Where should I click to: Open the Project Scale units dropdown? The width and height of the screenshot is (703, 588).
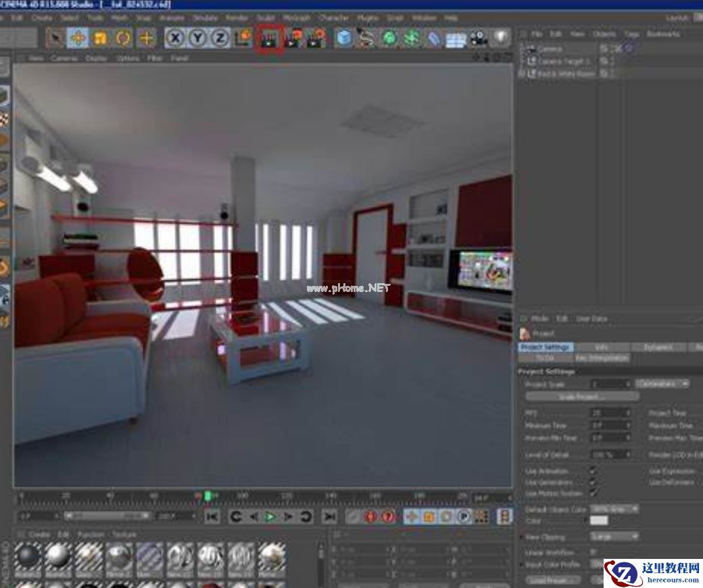tap(662, 384)
